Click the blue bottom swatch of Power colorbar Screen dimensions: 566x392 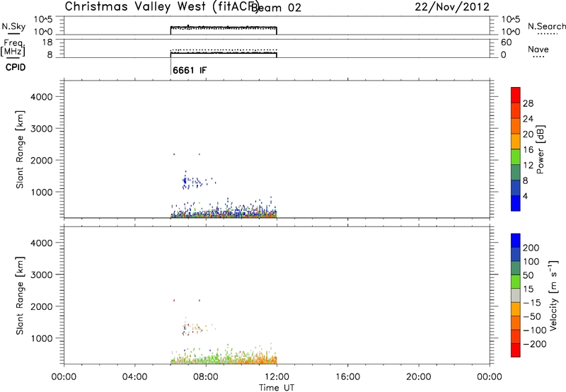tap(516, 203)
